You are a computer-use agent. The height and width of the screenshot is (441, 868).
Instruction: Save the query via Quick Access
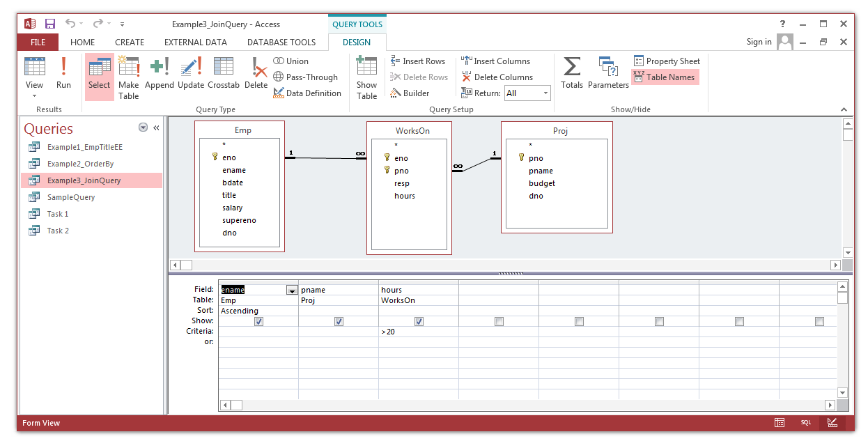[50, 24]
